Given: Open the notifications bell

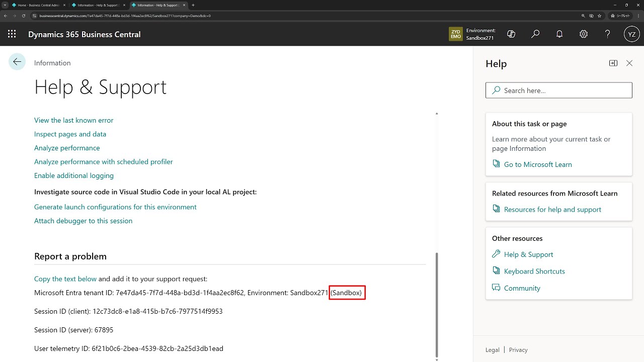Looking at the screenshot, I should pos(559,34).
